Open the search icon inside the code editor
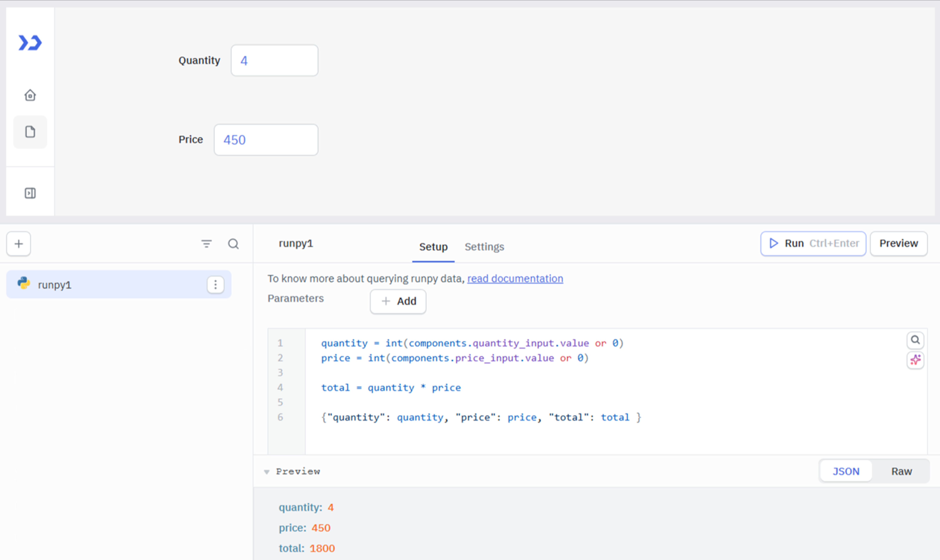Image resolution: width=940 pixels, height=560 pixels. pyautogui.click(x=915, y=340)
